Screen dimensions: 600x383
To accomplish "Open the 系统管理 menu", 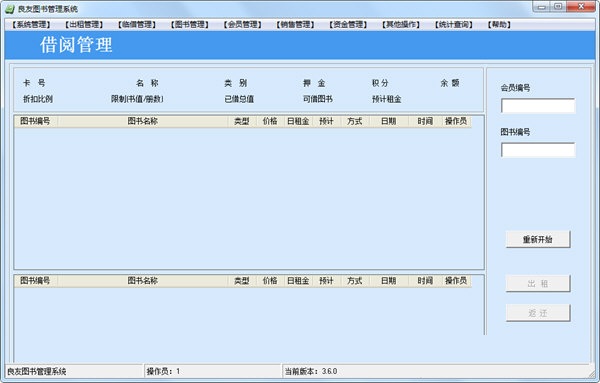I will pos(31,25).
